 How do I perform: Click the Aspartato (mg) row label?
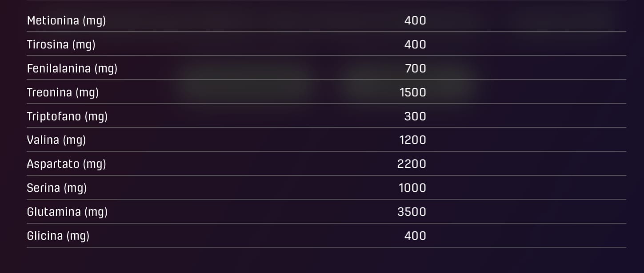[x=66, y=164]
